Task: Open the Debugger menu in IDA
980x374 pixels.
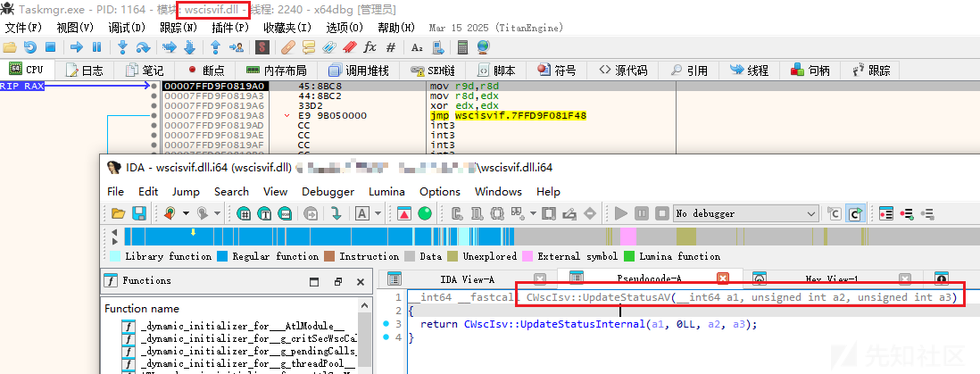Action: pyautogui.click(x=328, y=191)
